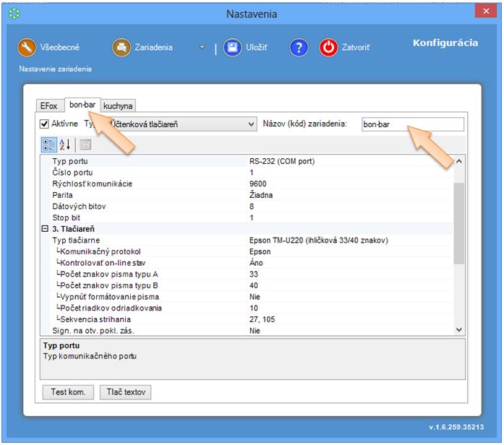Image resolution: width=504 pixels, height=445 pixels.
Task: Switch to the bon-bar tab
Action: 82,105
